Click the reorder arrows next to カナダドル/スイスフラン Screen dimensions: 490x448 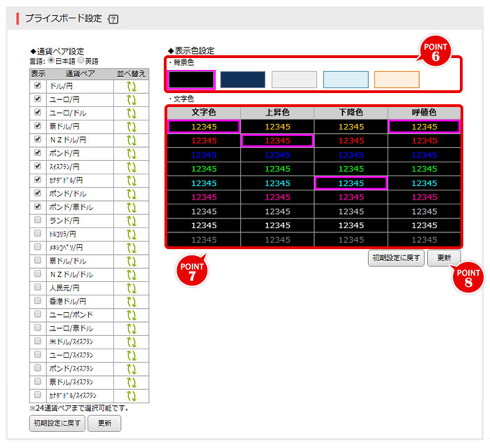click(x=131, y=395)
